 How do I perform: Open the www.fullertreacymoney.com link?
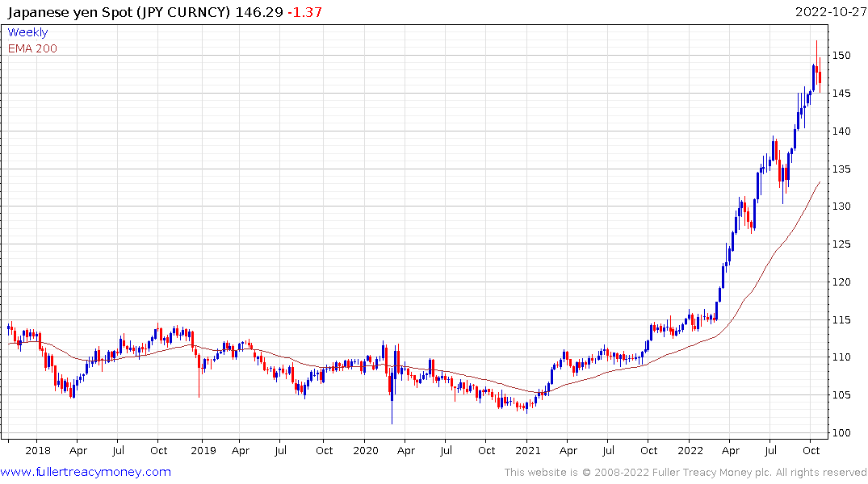pyautogui.click(x=86, y=472)
